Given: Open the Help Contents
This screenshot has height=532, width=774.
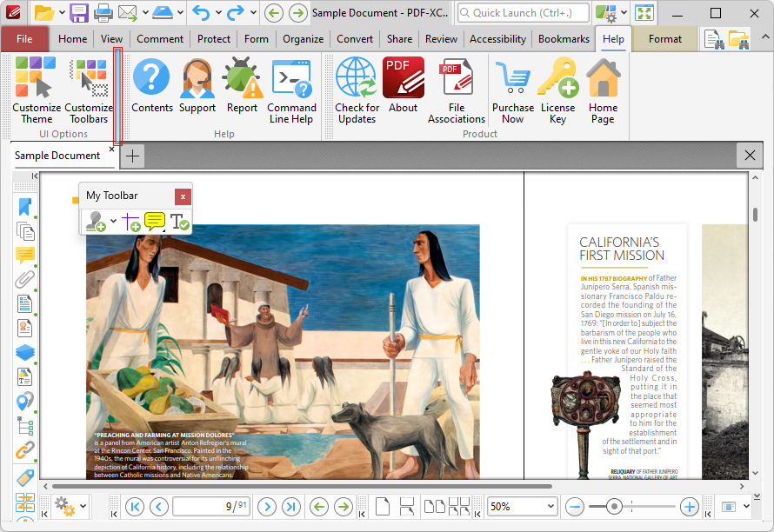Looking at the screenshot, I should pos(152,85).
